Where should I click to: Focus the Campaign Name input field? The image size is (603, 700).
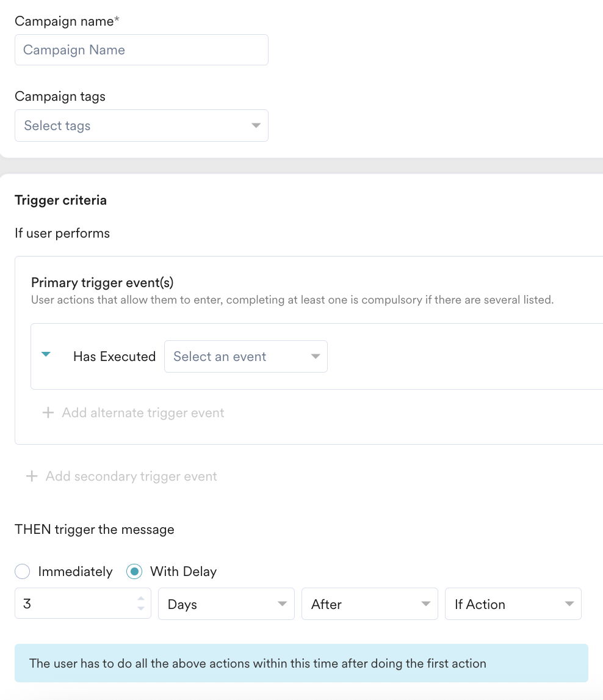142,50
